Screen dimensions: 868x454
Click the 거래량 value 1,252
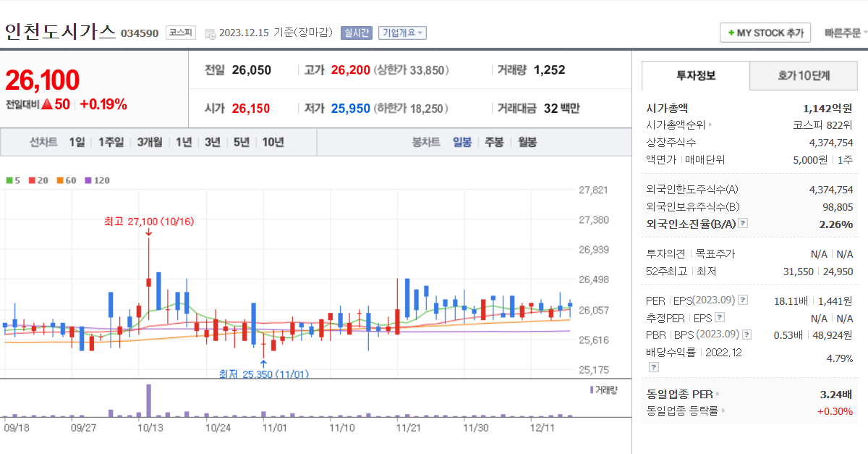549,70
